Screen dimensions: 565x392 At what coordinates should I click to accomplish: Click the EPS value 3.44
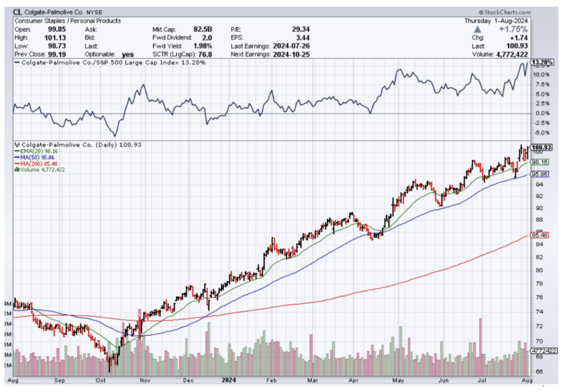pos(303,37)
